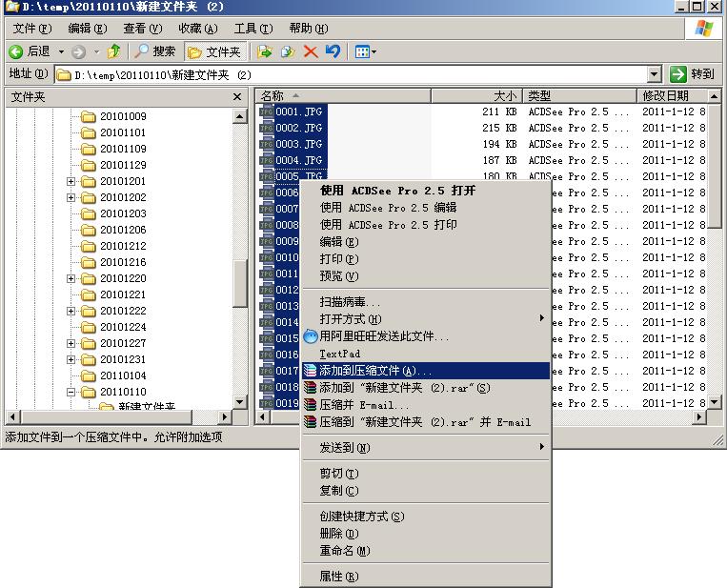Sort files by 修改日期 column header
This screenshot has height=588, width=727.
point(673,96)
